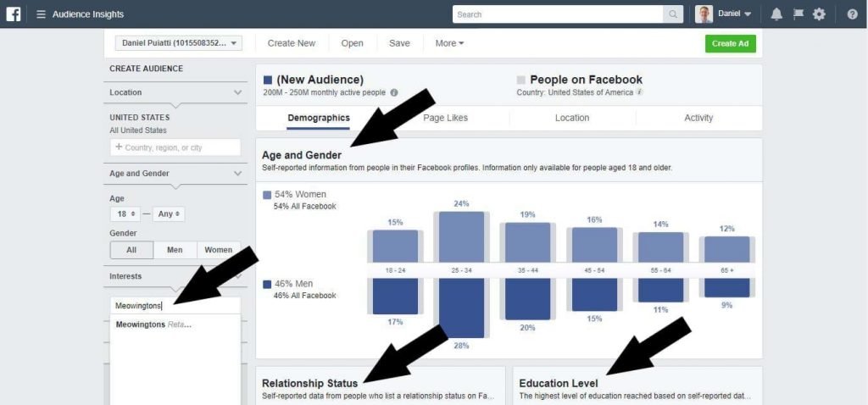Switch to the Page Likes tab
Viewport: 868px width, 405px height.
click(x=446, y=118)
